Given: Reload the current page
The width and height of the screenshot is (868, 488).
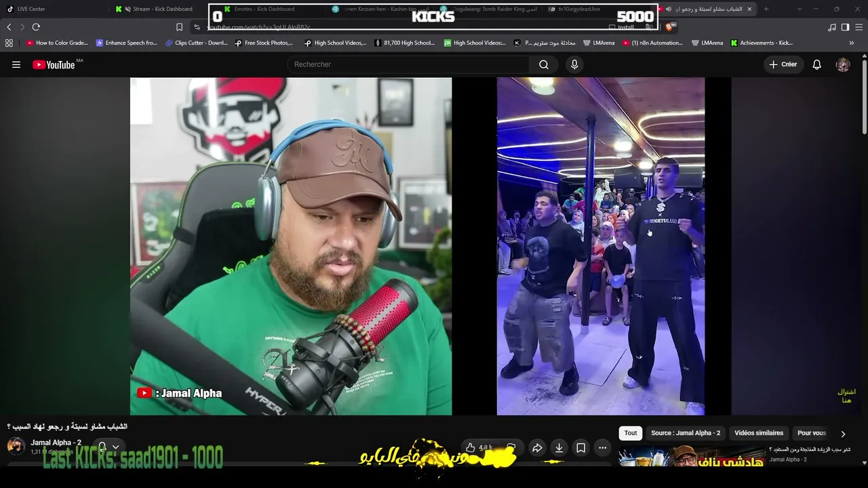Looking at the screenshot, I should (36, 27).
